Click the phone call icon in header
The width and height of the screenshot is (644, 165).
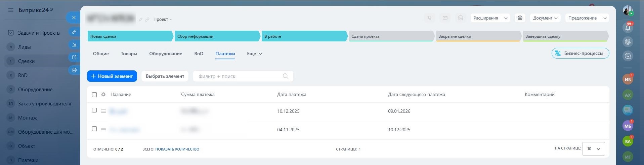(429, 18)
